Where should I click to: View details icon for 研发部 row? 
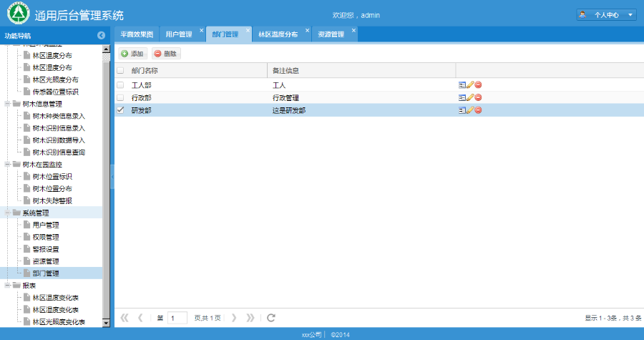pyautogui.click(x=462, y=110)
